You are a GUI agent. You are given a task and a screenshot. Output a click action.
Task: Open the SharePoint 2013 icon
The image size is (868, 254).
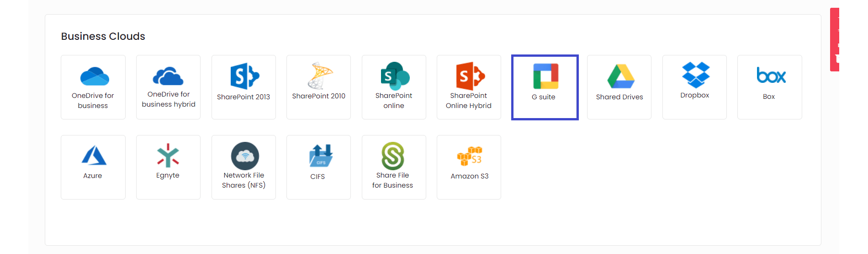(245, 76)
